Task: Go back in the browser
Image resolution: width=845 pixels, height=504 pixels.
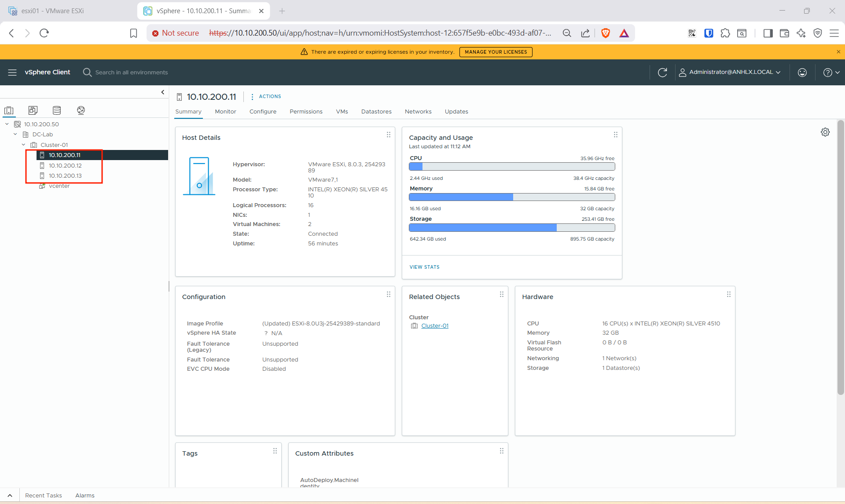Action: pyautogui.click(x=12, y=33)
